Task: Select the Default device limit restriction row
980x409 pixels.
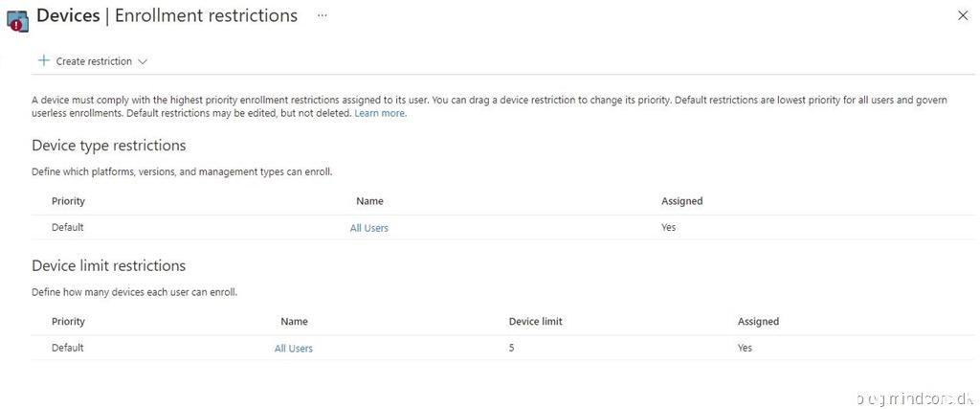Action: pos(68,348)
